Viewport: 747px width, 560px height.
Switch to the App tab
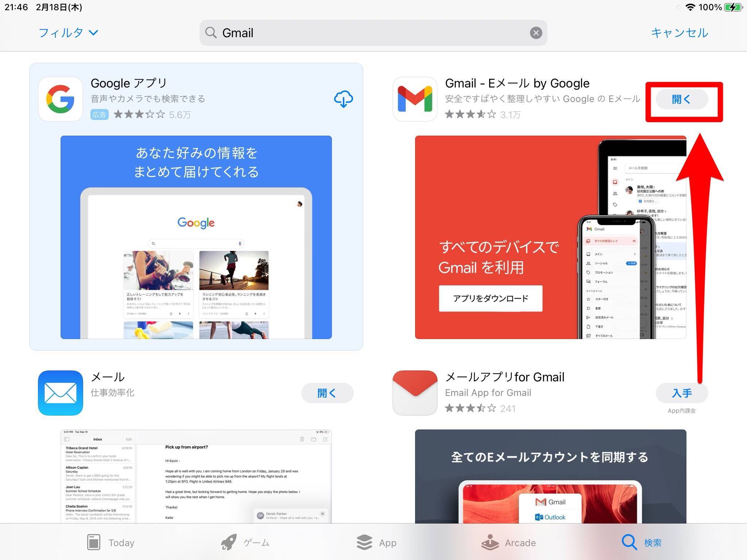[376, 542]
